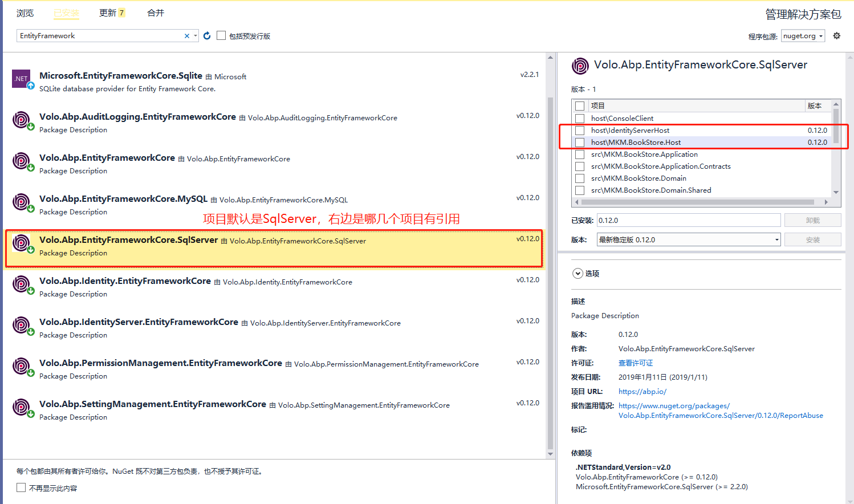
Task: Check the host\MKM.BookStore.Host project checkbox
Action: coord(580,143)
